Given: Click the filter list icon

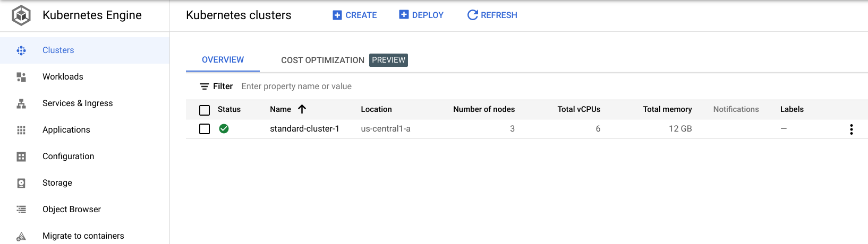Looking at the screenshot, I should pos(204,86).
